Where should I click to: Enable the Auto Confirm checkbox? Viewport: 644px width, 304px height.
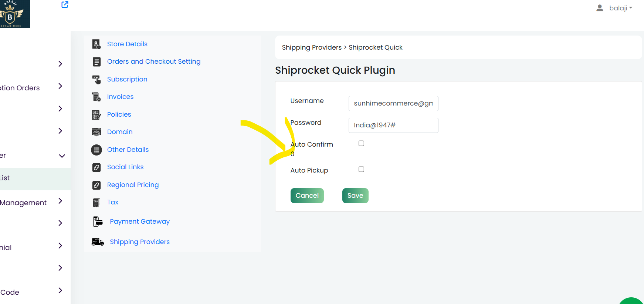[362, 143]
